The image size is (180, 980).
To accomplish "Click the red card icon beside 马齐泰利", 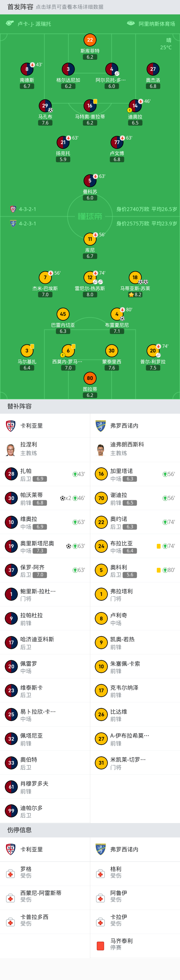I will 101,946.
